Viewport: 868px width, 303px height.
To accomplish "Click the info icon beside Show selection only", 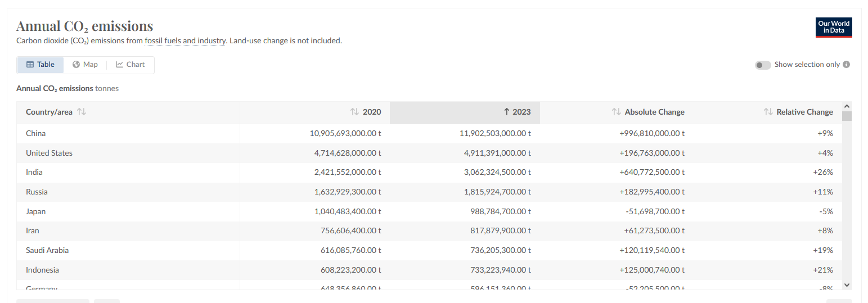I will click(x=846, y=65).
